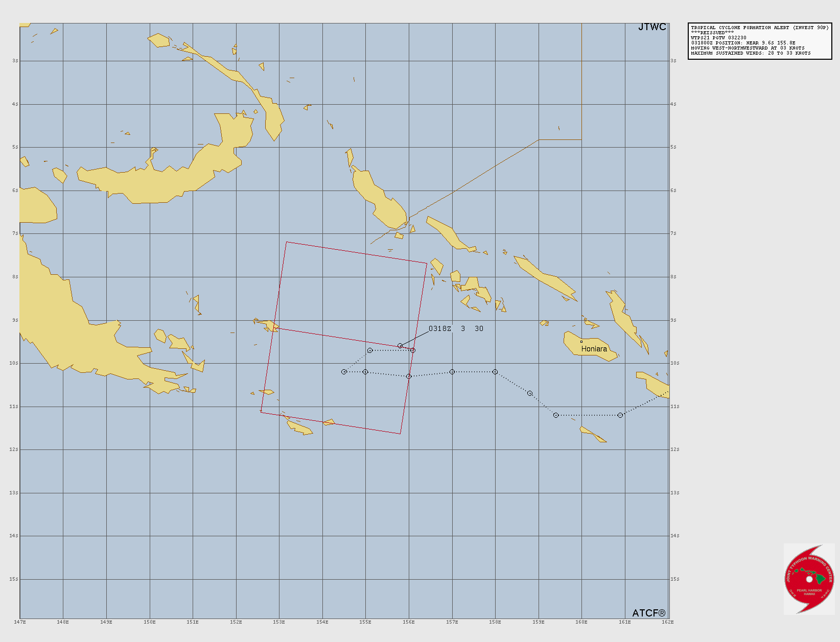Select the easternmost track circle near 161E
Image resolution: width=840 pixels, height=642 pixels.
pos(620,415)
